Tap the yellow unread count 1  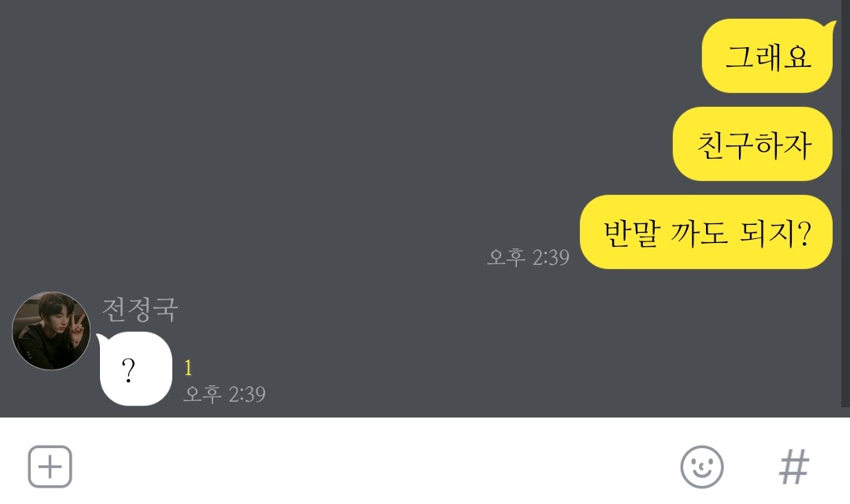point(188,368)
